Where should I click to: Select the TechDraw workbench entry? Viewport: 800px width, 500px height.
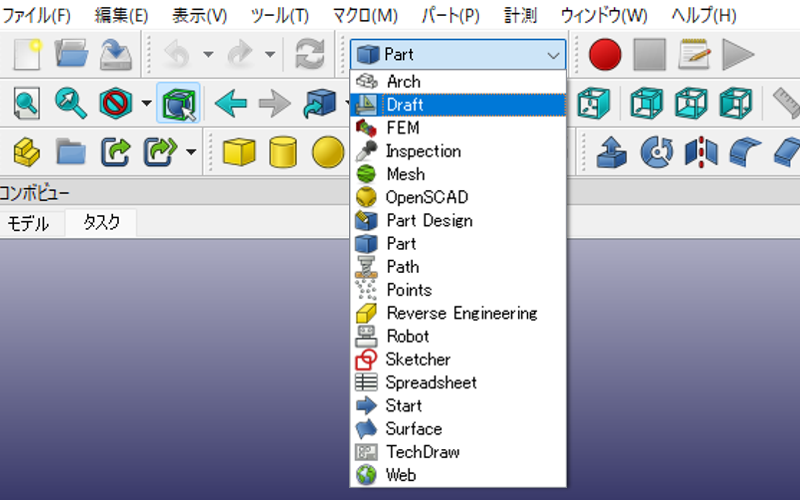coord(458,452)
